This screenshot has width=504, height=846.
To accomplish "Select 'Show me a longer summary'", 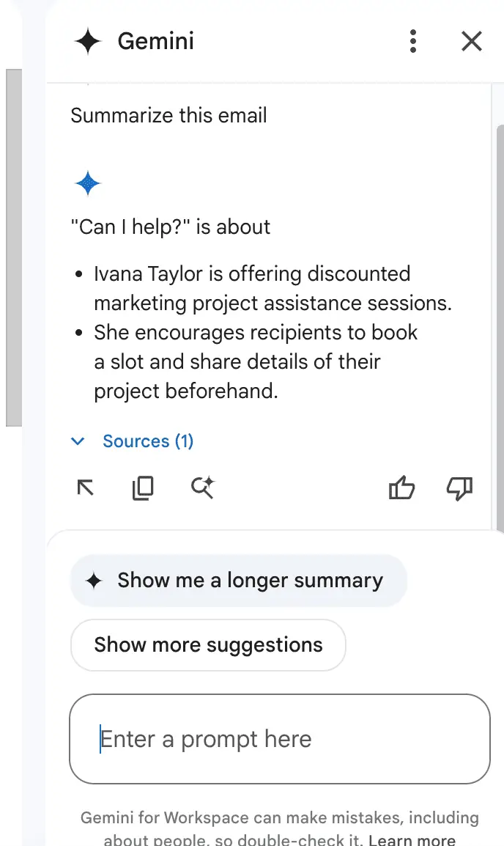I will [238, 580].
